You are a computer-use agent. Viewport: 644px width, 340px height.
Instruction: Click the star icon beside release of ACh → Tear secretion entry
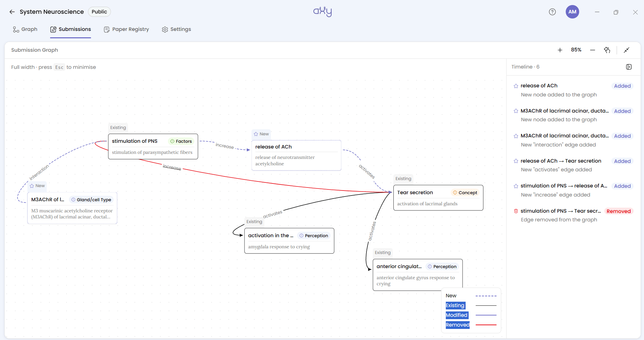point(516,161)
